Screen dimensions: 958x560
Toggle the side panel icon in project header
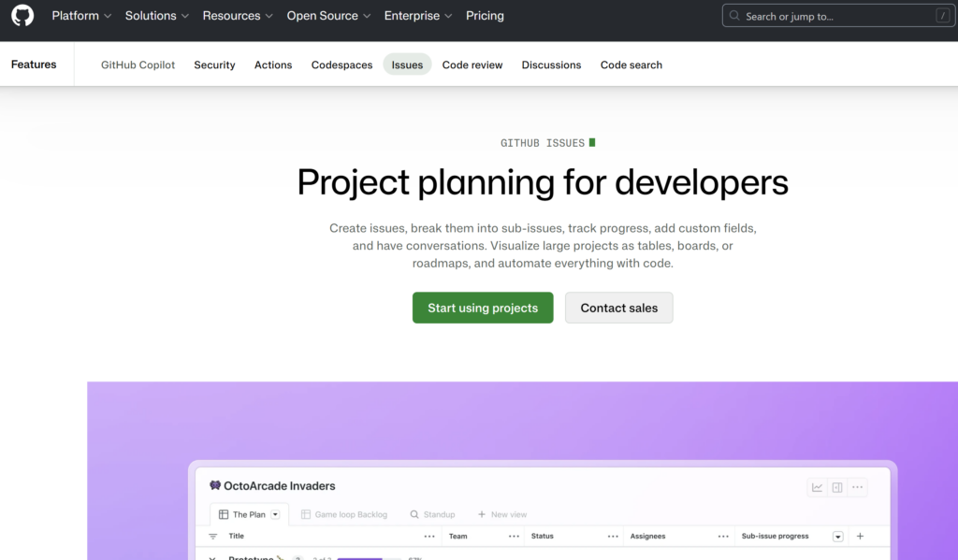tap(837, 487)
